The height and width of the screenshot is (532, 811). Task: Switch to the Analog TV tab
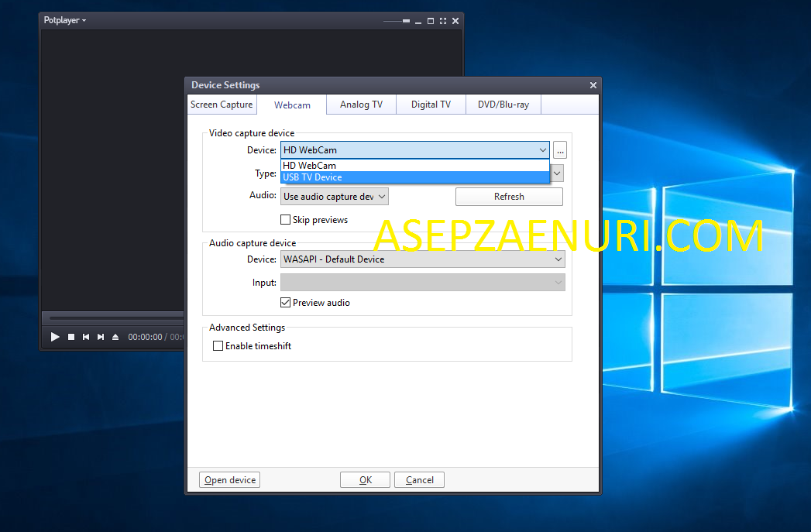coord(360,105)
